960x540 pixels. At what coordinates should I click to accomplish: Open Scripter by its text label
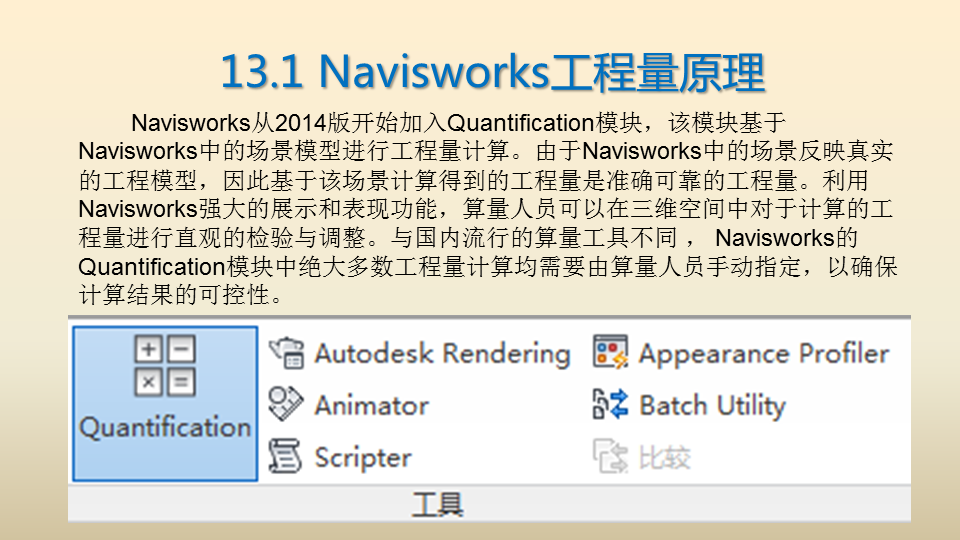pyautogui.click(x=362, y=458)
